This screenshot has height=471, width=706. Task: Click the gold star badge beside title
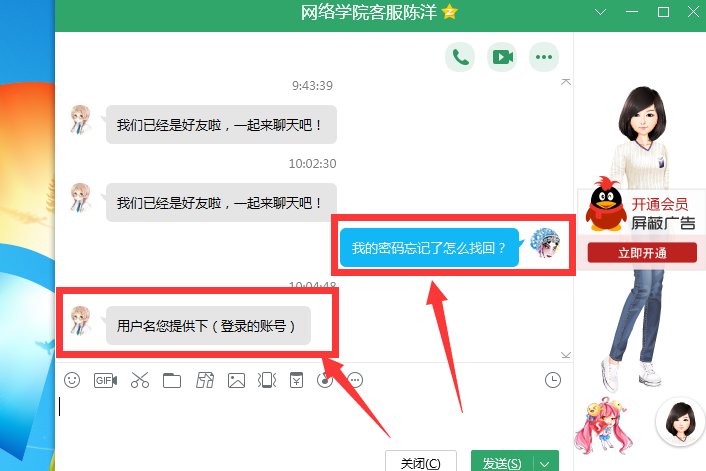pos(449,12)
